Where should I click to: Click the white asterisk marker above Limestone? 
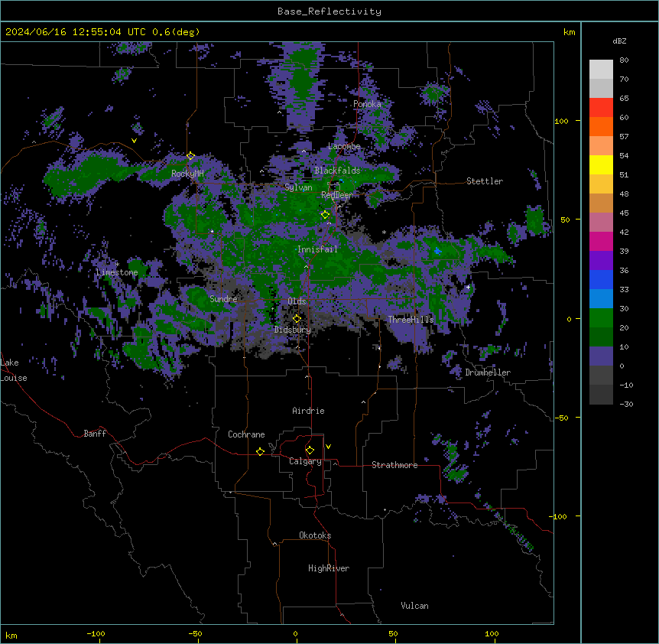click(117, 265)
